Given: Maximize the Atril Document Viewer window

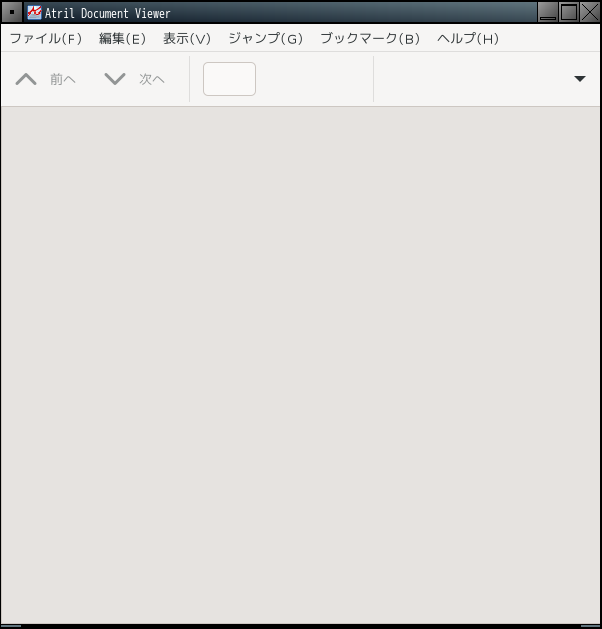Looking at the screenshot, I should coord(569,12).
